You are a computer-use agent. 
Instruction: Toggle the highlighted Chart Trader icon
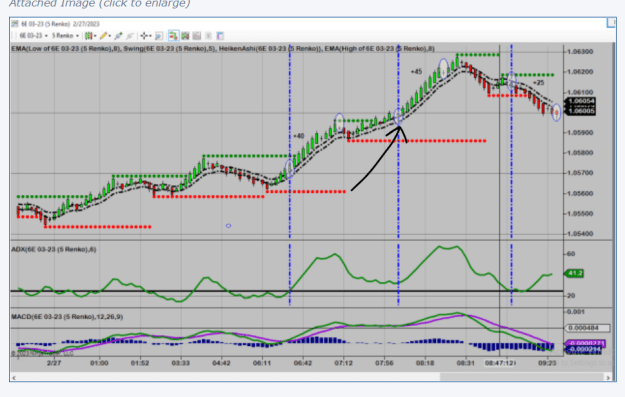coord(173,36)
